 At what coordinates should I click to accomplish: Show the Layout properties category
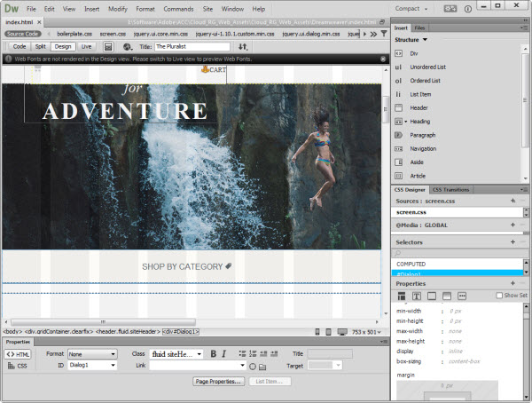pos(402,296)
